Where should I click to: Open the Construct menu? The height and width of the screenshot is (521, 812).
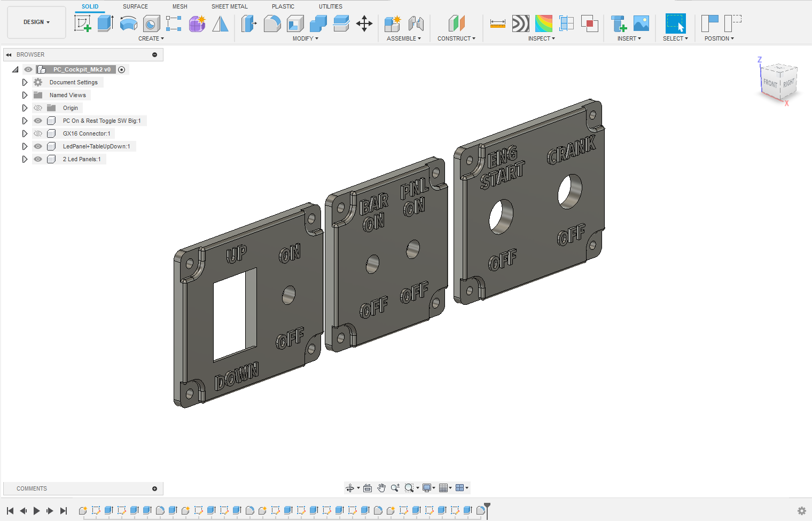coord(456,38)
